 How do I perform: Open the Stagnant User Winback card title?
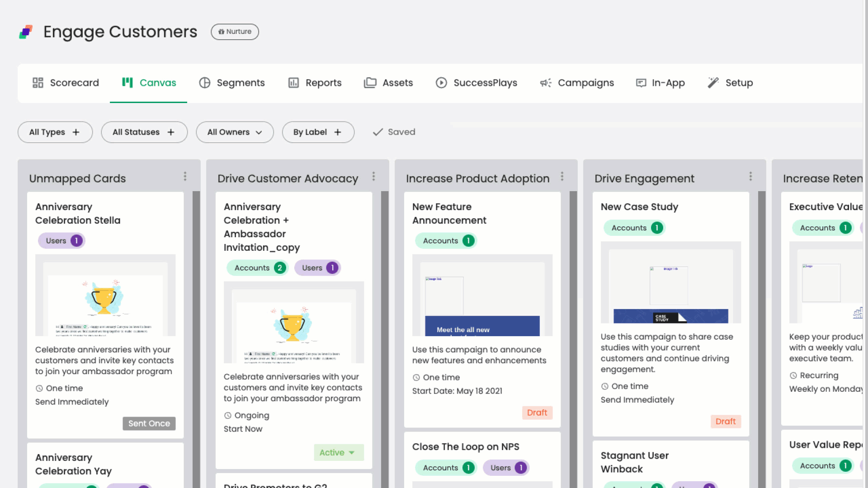pos(634,462)
